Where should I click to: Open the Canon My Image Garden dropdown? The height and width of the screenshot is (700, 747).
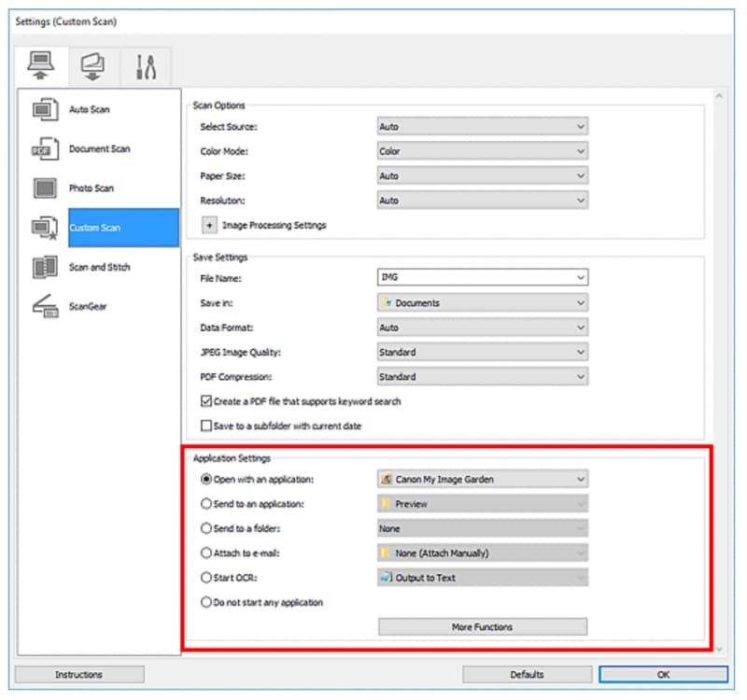[x=483, y=480]
